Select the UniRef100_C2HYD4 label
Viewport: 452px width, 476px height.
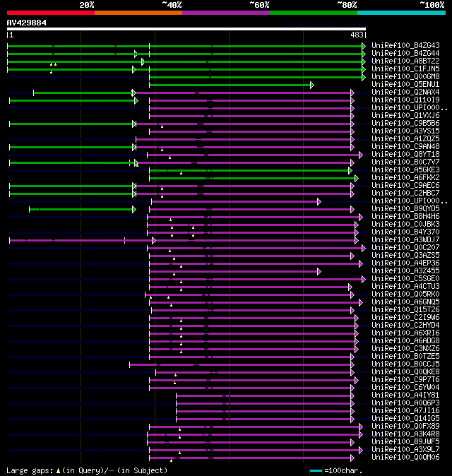[405, 325]
